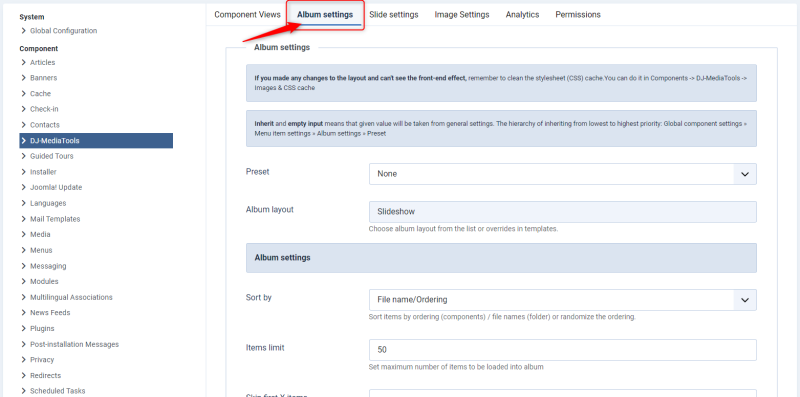Open Joomla! Update settings
800x397 pixels.
click(56, 187)
